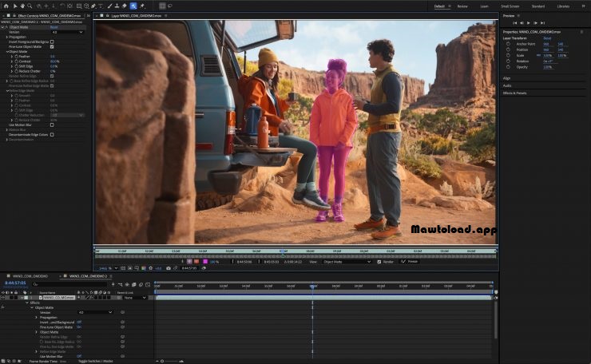
Task: Click the Freeze button below viewer
Action: click(410, 262)
